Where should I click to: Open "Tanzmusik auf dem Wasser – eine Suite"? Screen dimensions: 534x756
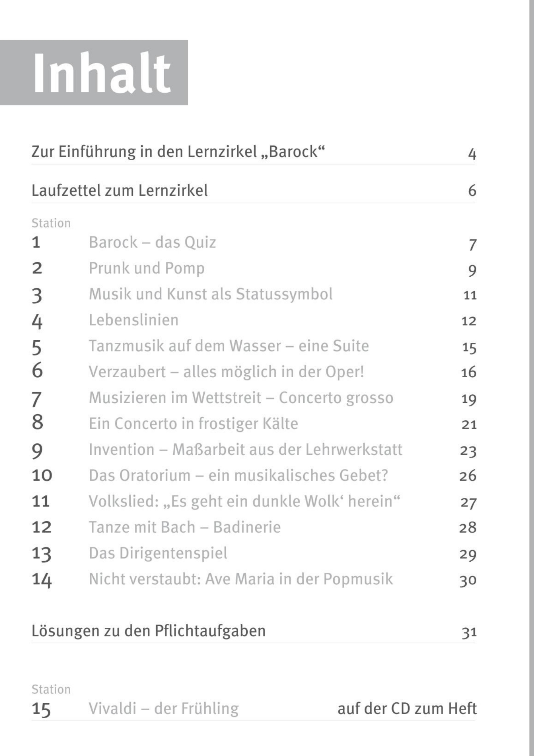(228, 346)
